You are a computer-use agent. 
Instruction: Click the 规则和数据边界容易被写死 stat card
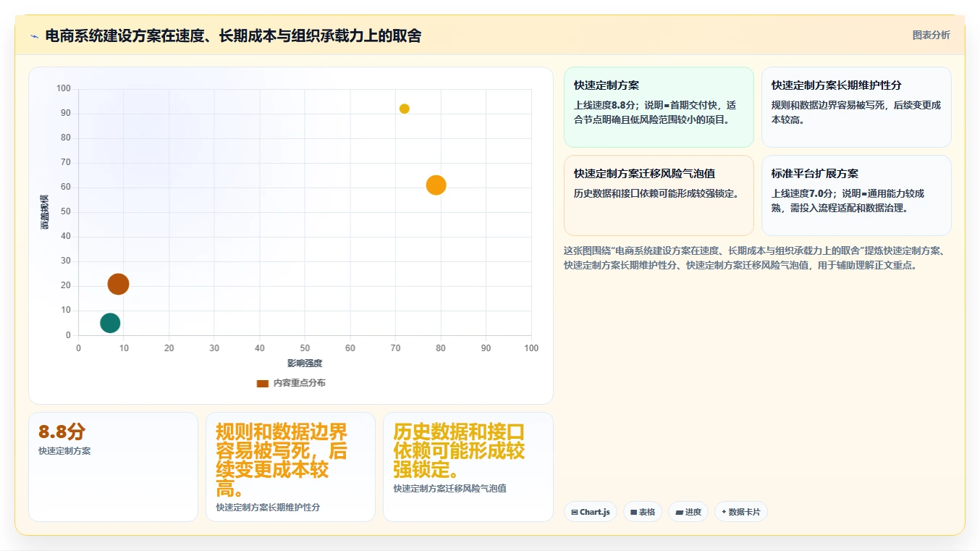tap(290, 467)
